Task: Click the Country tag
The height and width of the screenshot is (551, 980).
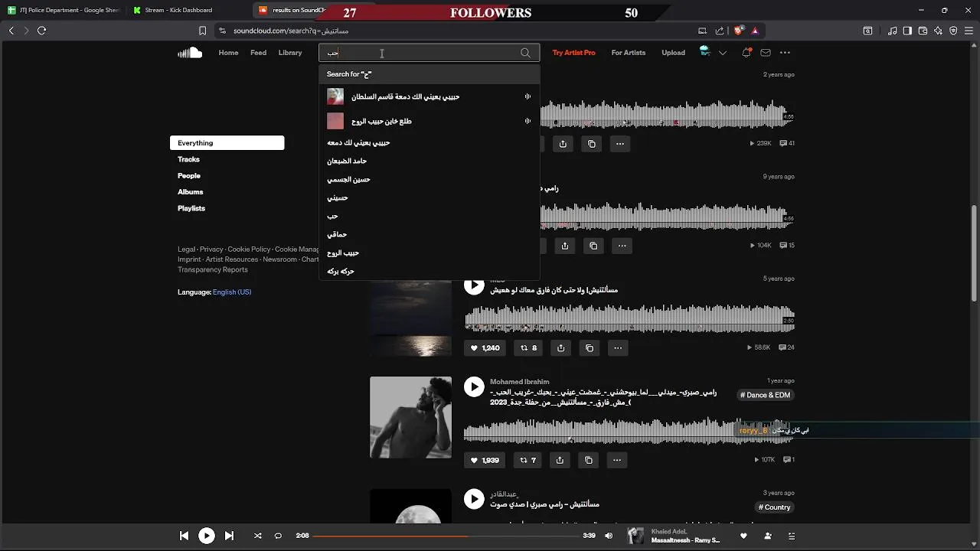Action: coord(775,507)
